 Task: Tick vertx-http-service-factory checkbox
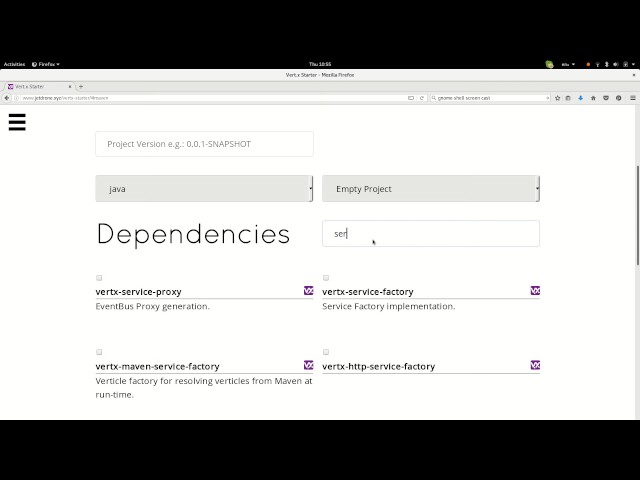pos(326,352)
